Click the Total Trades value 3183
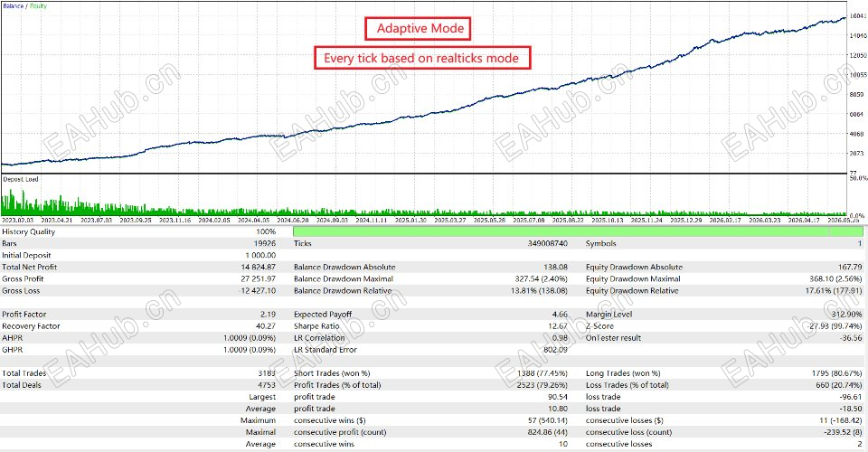This screenshot has height=452, width=868. pyautogui.click(x=266, y=373)
